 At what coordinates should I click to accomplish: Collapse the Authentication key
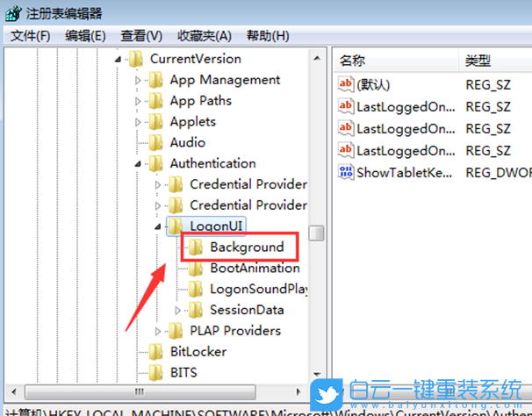[x=138, y=164]
